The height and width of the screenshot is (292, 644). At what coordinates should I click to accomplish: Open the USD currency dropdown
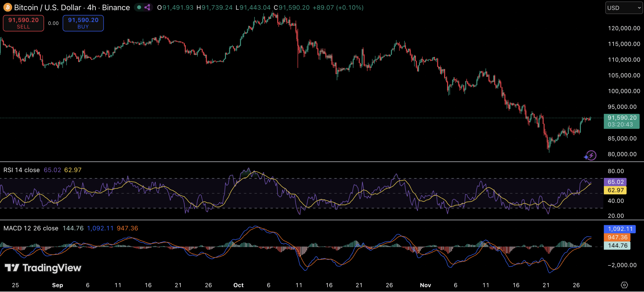tap(623, 8)
